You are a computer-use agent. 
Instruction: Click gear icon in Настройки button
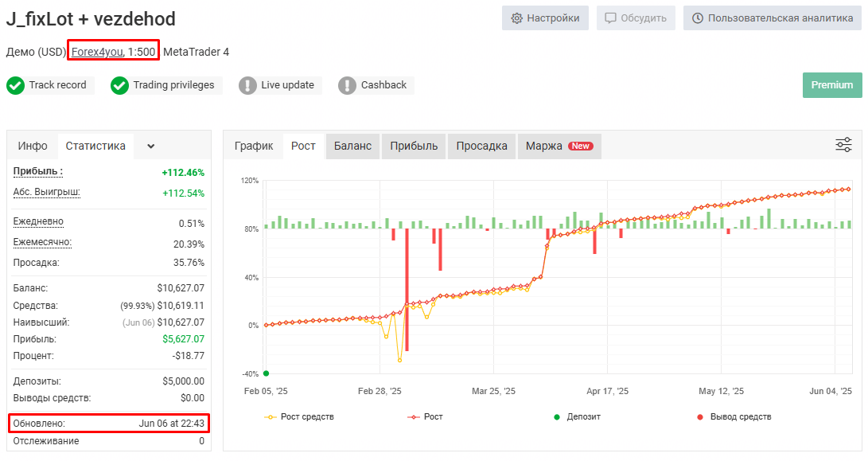point(516,18)
